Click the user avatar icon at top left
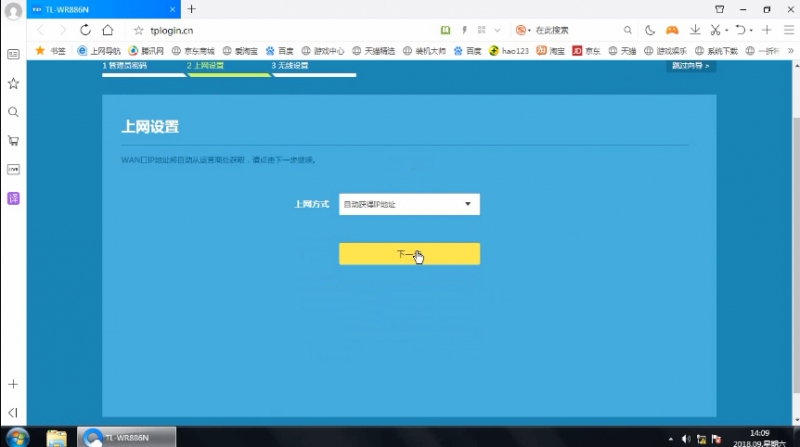This screenshot has width=800, height=447. [x=13, y=11]
